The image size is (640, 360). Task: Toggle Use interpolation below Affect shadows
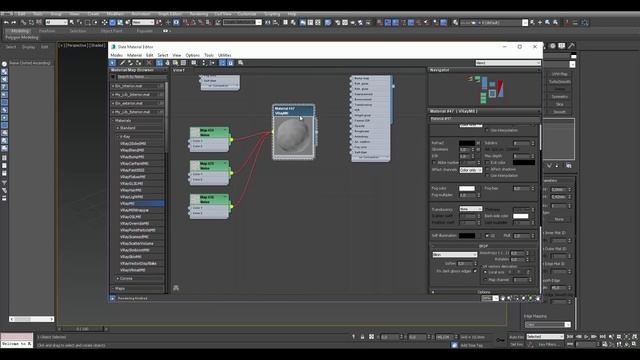(487, 176)
